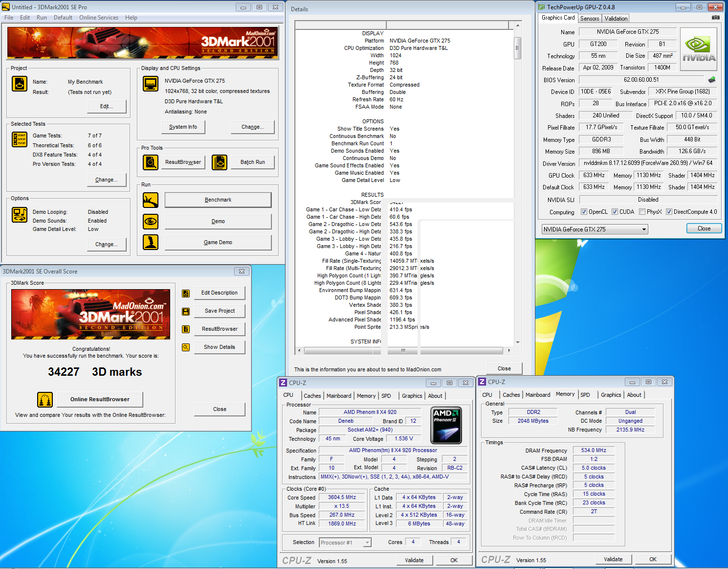Toggle the DirectCompute 4.0 checkbox
The width and height of the screenshot is (728, 569).
(669, 212)
